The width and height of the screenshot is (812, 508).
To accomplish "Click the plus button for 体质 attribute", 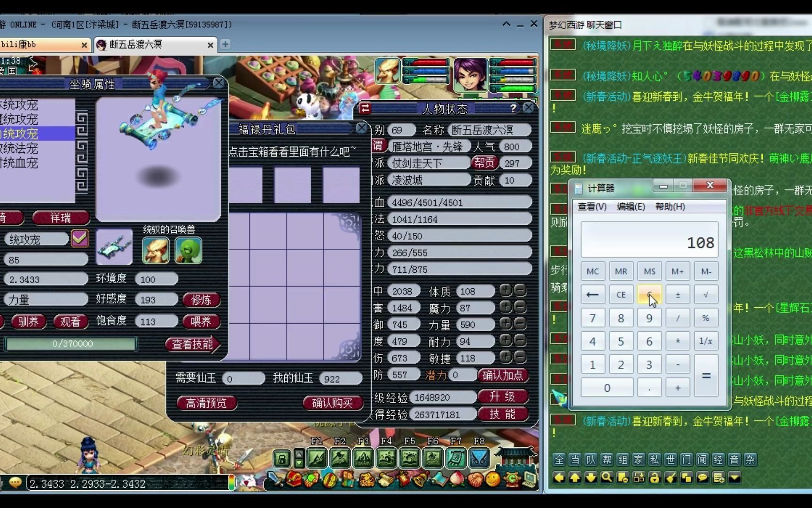I will (506, 290).
